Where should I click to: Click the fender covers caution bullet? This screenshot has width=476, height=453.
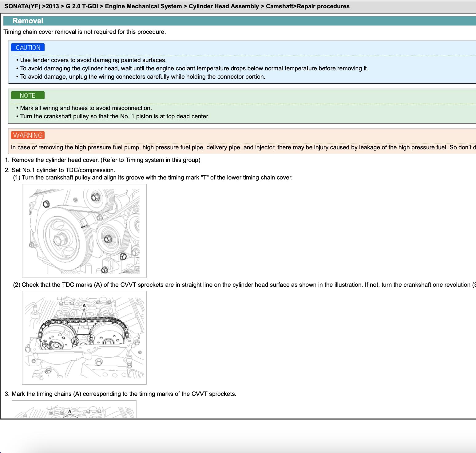[93, 60]
